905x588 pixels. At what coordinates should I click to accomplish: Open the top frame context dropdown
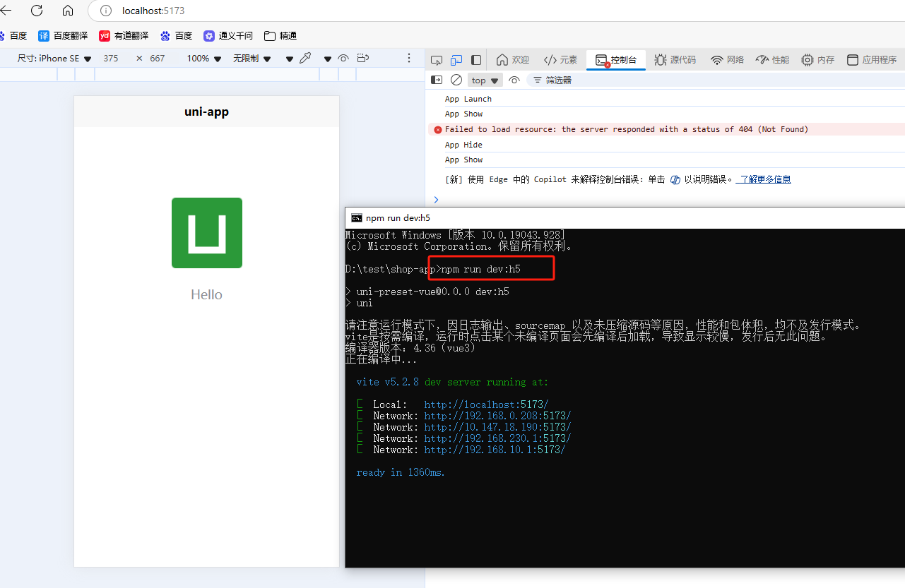tap(485, 80)
